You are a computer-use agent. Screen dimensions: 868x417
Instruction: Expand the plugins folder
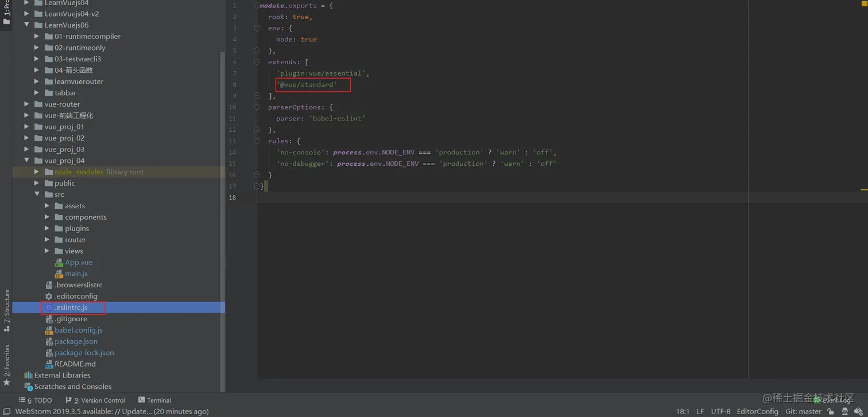[x=48, y=228]
